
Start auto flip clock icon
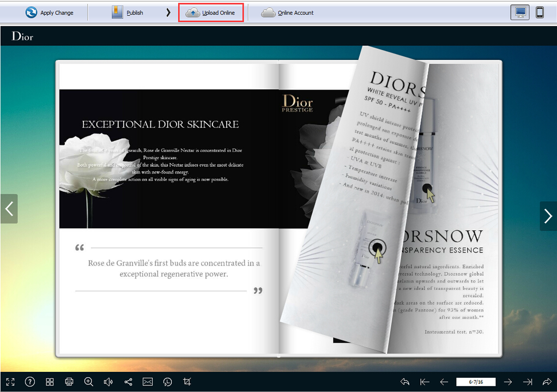click(x=167, y=382)
